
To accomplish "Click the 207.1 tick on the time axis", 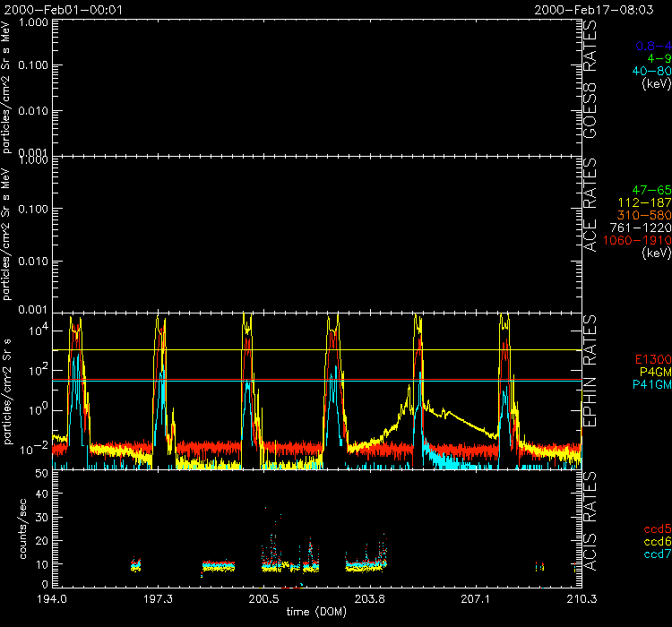I will (476, 597).
